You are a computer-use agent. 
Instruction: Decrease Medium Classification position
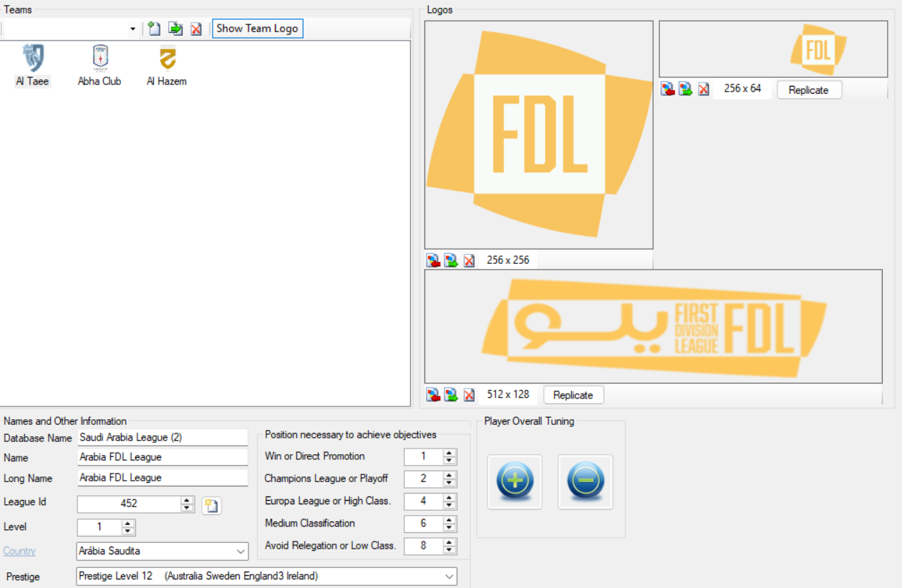(x=450, y=528)
